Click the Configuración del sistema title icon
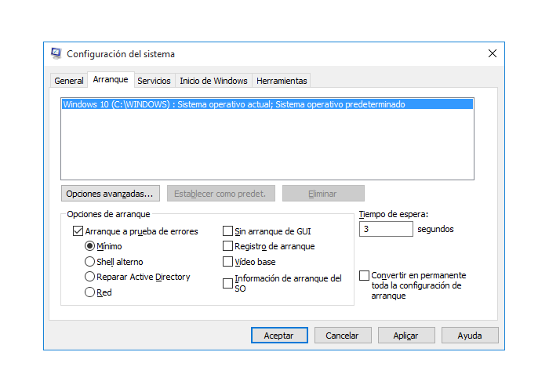 coord(56,54)
